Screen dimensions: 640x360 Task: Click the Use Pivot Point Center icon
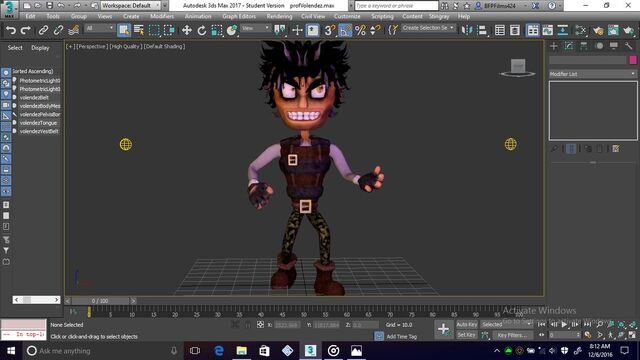tap(280, 30)
